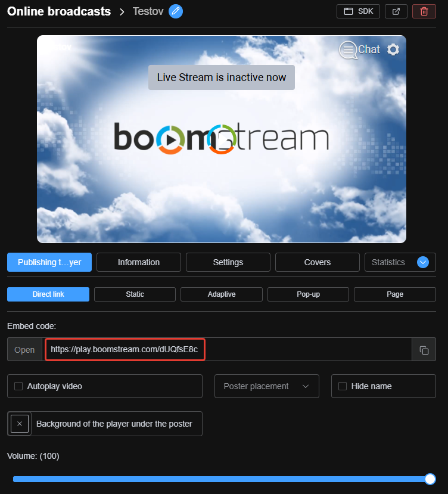448x494 pixels.
Task: Select the Page embed type
Action: coord(395,294)
